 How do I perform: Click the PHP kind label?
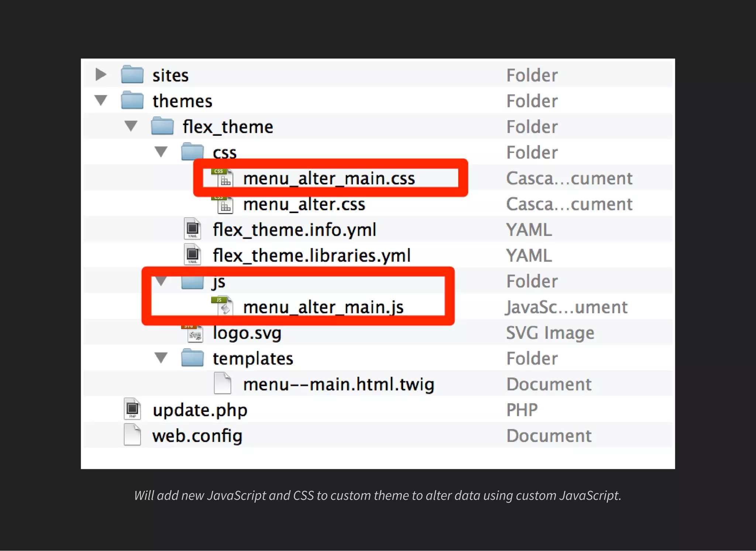(x=522, y=410)
